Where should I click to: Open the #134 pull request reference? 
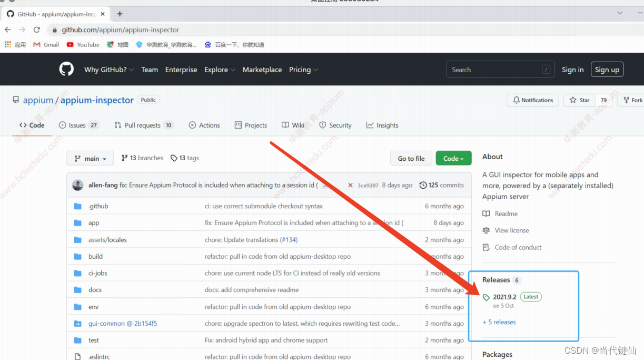[288, 240]
